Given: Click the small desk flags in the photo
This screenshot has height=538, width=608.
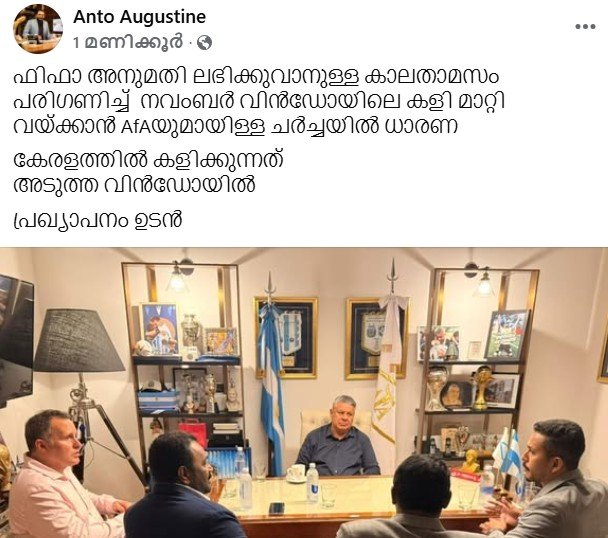Looking at the screenshot, I should [x=508, y=454].
